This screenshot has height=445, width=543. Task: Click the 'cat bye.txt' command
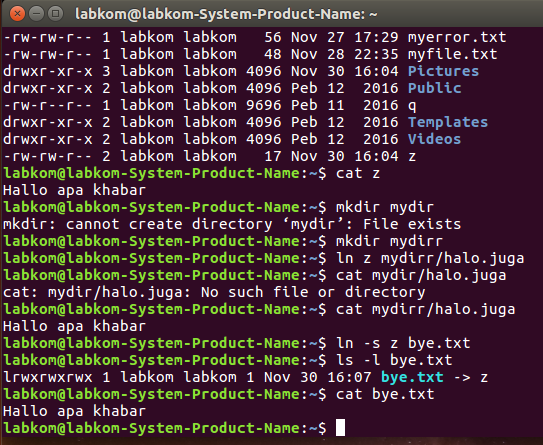(385, 394)
